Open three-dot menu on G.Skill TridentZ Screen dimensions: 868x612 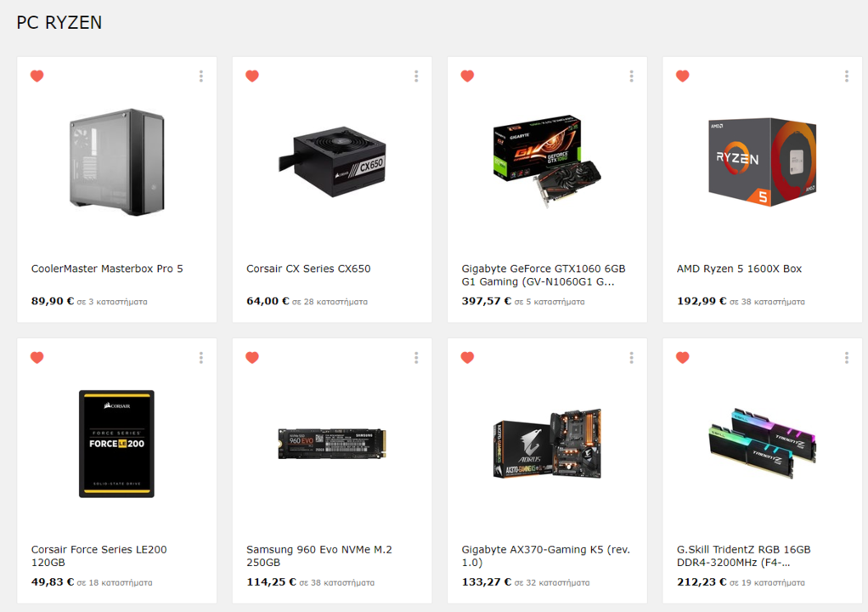847,358
